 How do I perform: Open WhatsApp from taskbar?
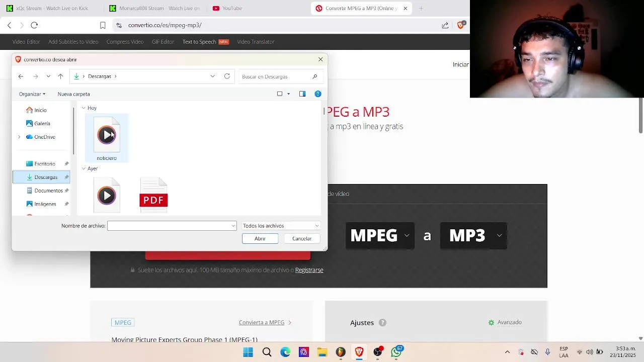[396, 351]
